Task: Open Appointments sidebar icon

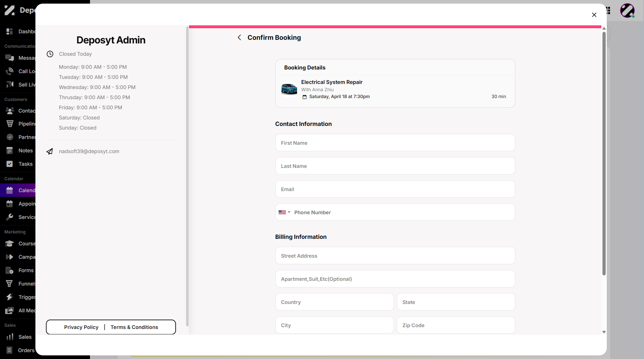Action: click(x=10, y=204)
